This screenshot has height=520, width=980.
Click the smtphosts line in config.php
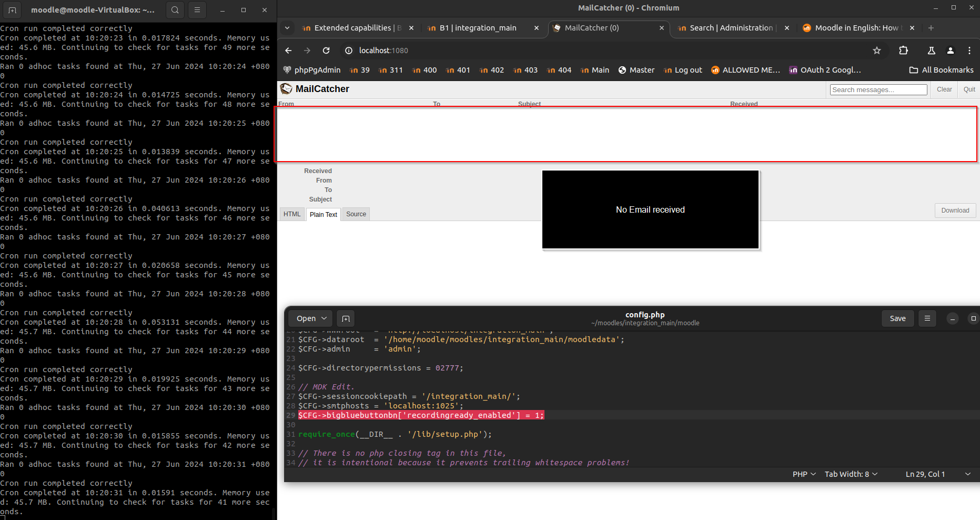[x=381, y=406]
